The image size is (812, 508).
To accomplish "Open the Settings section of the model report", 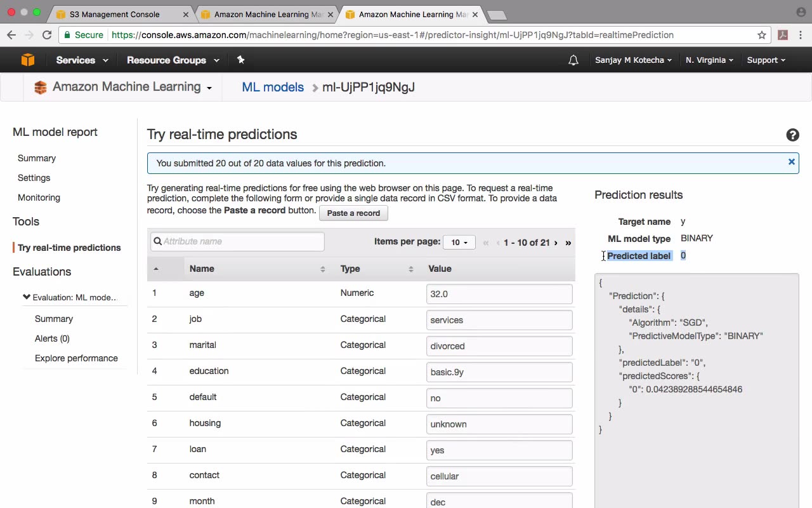I will 34,178.
